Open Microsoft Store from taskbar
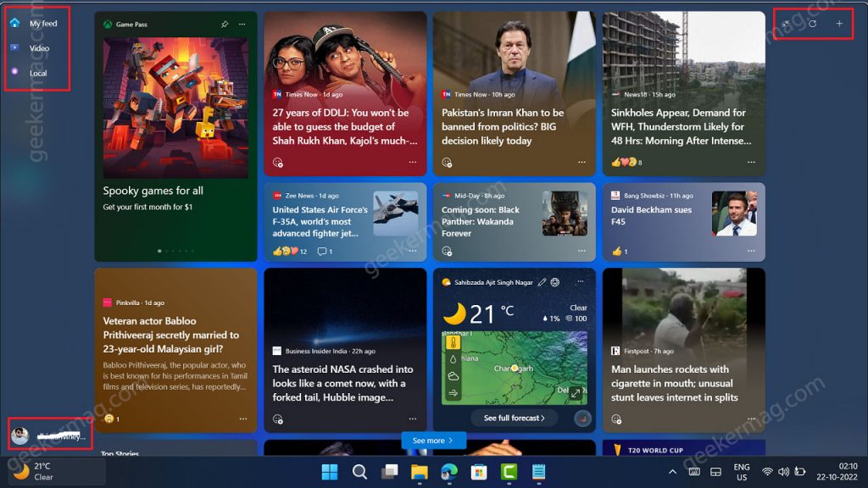 (x=479, y=472)
